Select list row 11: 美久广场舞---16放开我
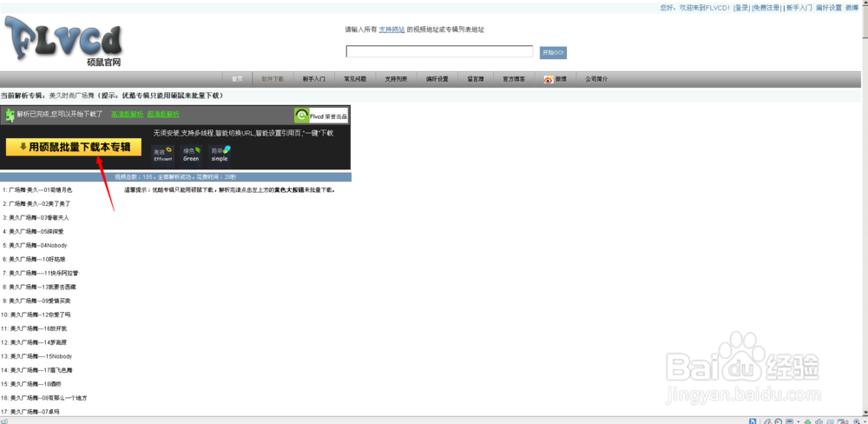868x424 pixels. point(35,328)
